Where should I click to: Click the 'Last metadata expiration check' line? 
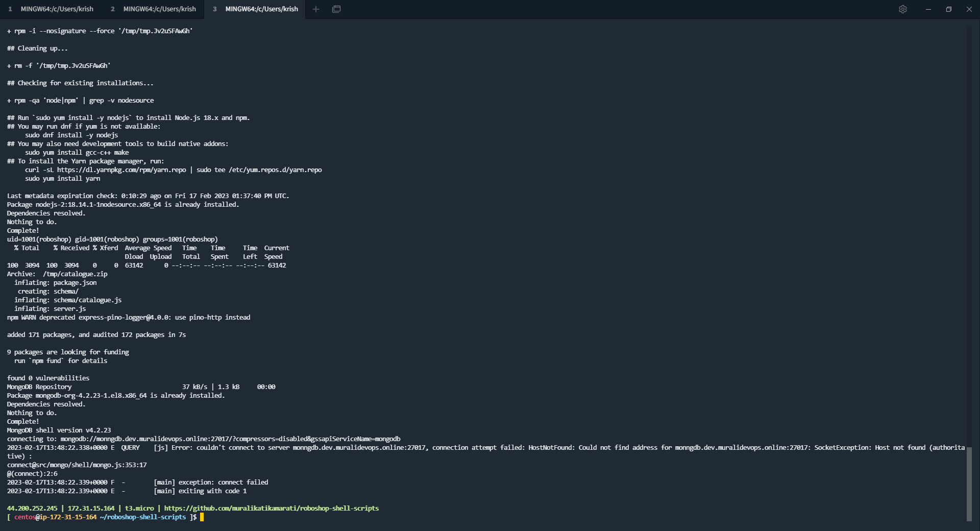(x=148, y=196)
